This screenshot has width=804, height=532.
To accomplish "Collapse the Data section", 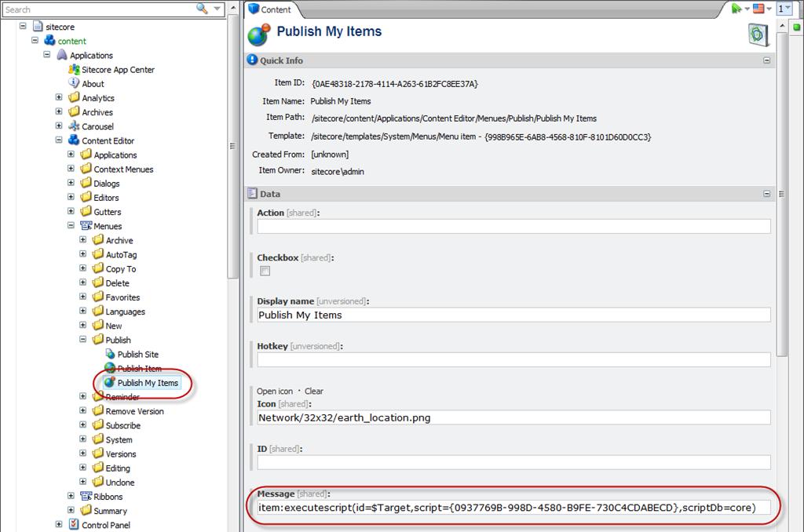I will (x=766, y=194).
